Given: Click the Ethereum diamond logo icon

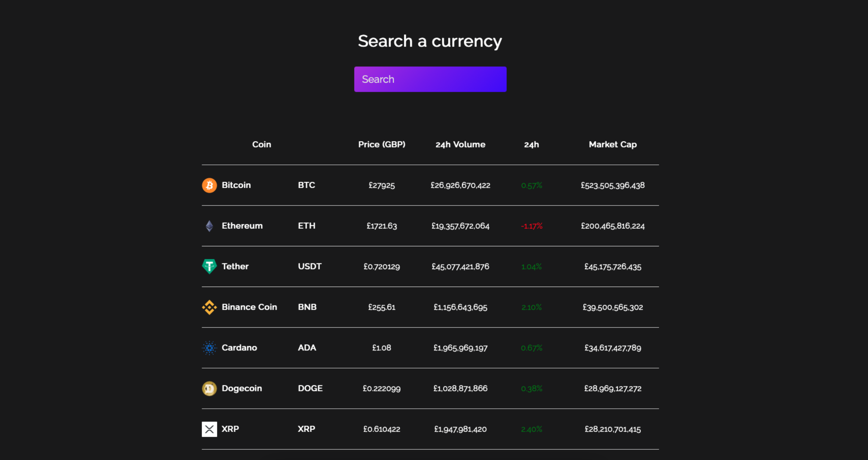Looking at the screenshot, I should (209, 226).
